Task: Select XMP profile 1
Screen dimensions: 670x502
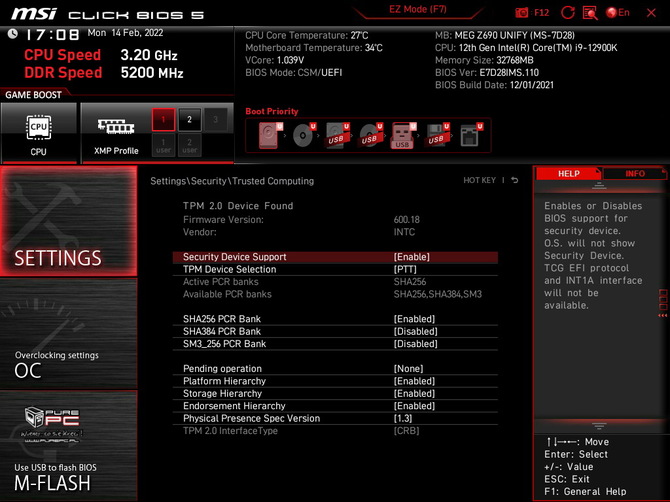Action: click(163, 120)
